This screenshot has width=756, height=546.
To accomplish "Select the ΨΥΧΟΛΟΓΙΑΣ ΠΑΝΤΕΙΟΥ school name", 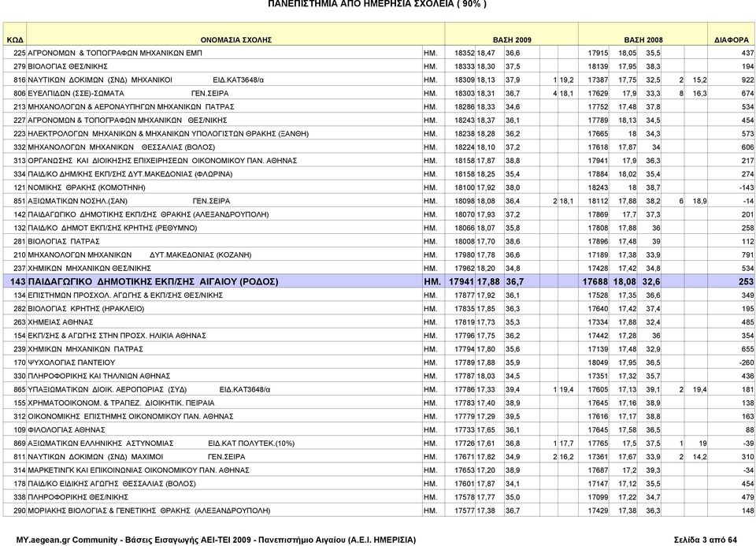I will [72, 363].
